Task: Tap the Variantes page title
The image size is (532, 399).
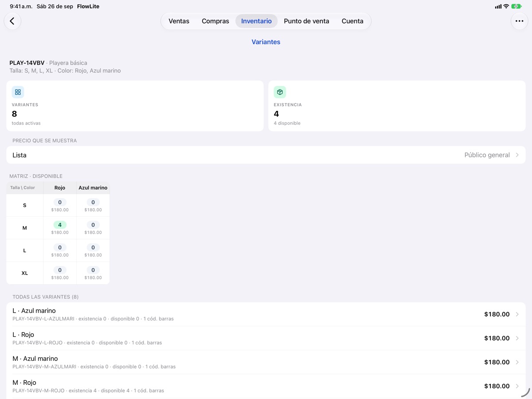Action: click(266, 42)
